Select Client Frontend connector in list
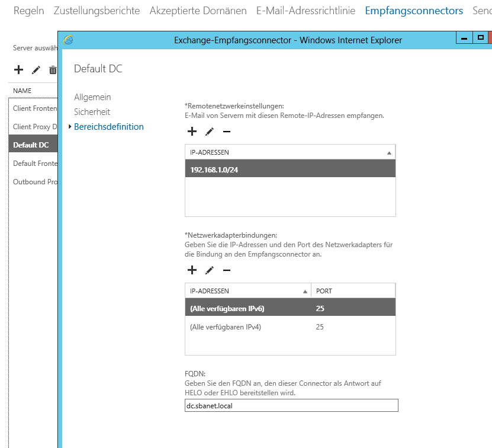This screenshot has width=492, height=448. coord(33,108)
